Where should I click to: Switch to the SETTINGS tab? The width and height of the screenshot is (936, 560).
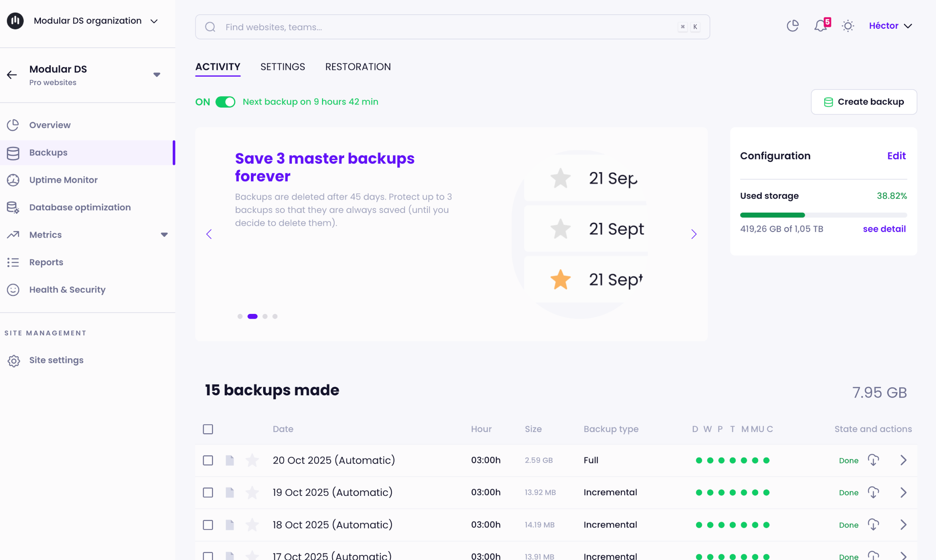click(283, 67)
